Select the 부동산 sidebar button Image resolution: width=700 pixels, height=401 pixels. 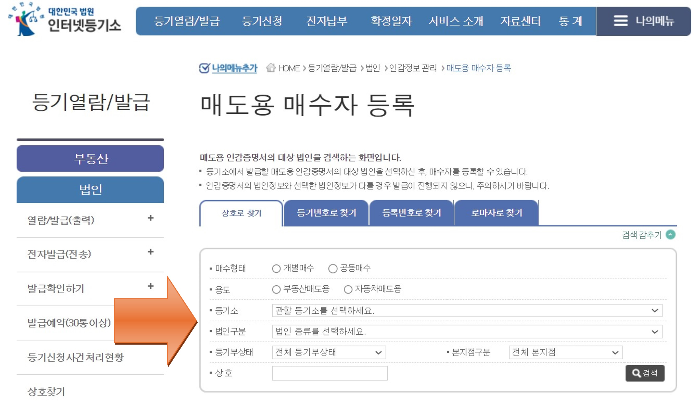90,159
